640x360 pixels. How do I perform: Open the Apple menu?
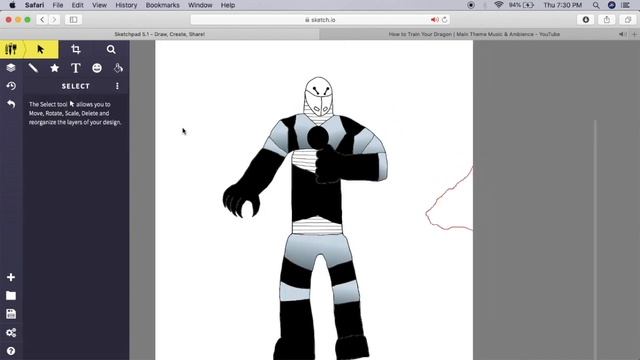point(12,5)
